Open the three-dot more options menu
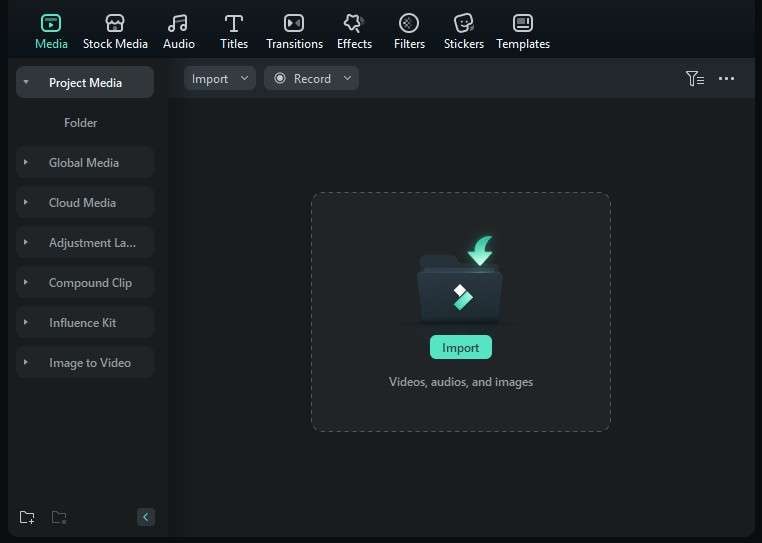The width and height of the screenshot is (762, 543). 726,78
